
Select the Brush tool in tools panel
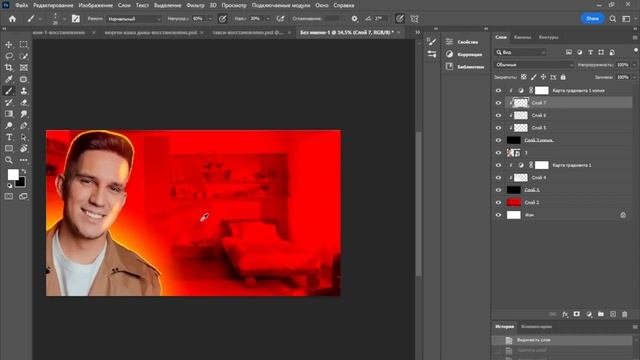pyautogui.click(x=9, y=91)
